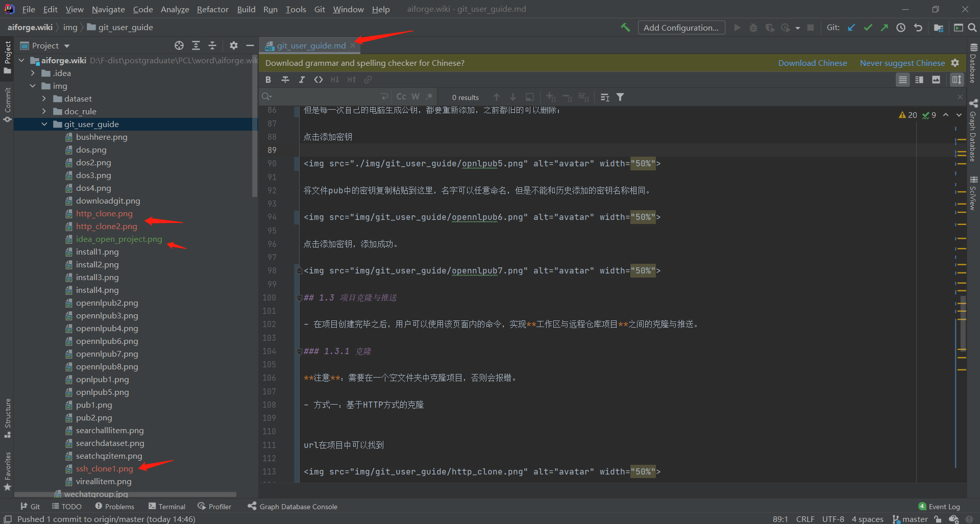Open search history dropdown in find bar
Screen dimensions: 980x524
click(267, 97)
